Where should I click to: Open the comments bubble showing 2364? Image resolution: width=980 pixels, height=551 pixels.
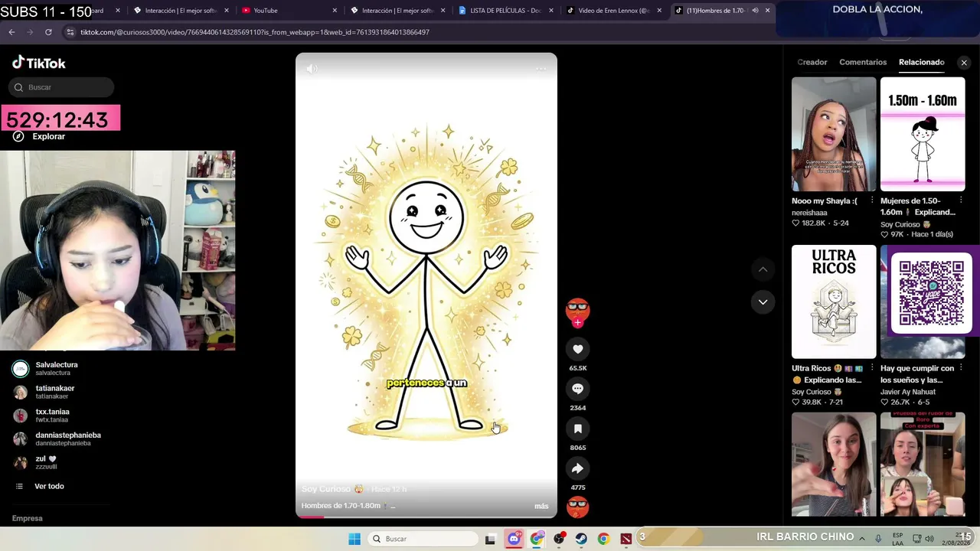pos(578,389)
